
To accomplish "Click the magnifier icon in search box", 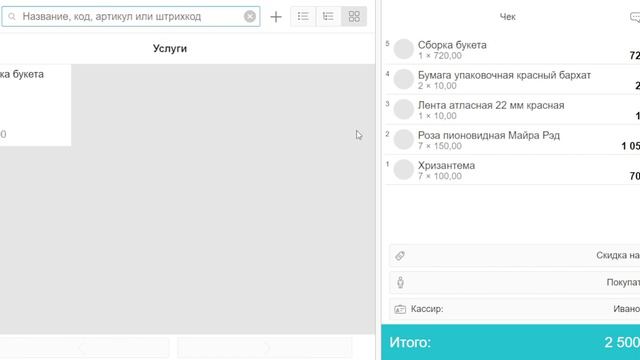I will coord(12,16).
